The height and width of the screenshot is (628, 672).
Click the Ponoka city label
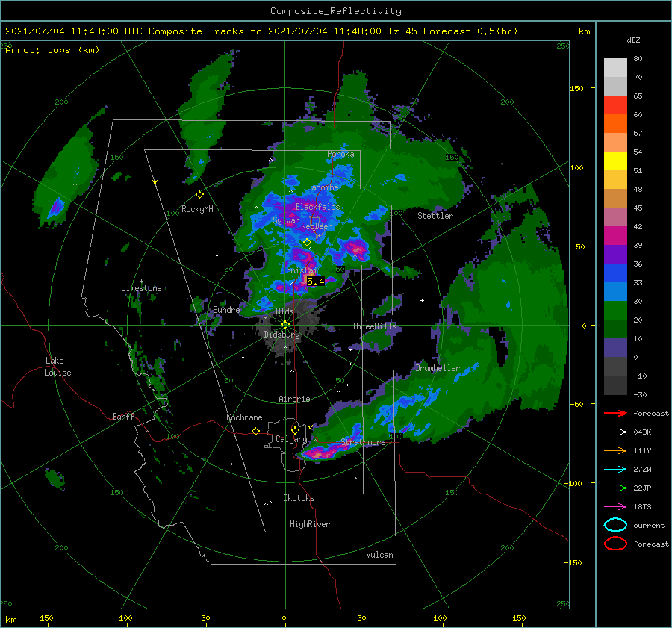340,154
